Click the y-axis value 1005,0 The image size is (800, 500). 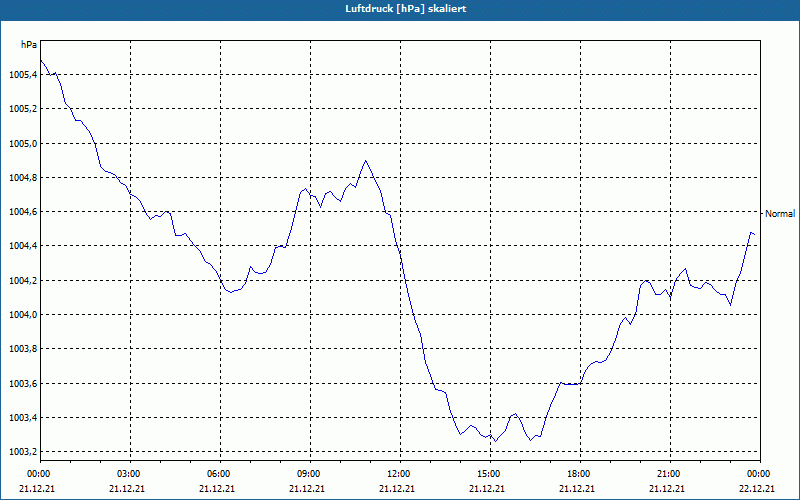click(x=23, y=144)
